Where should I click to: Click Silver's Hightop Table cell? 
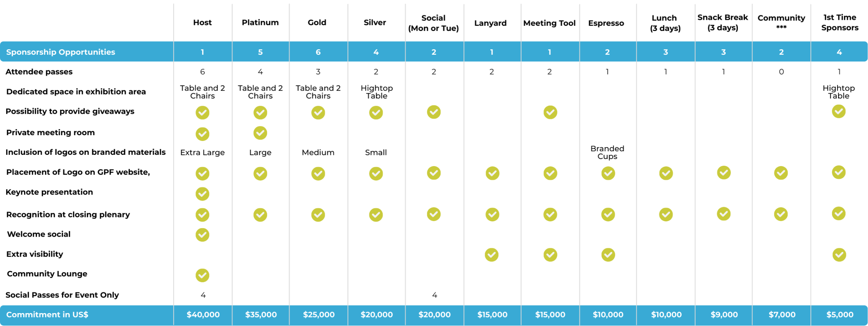coord(376,92)
